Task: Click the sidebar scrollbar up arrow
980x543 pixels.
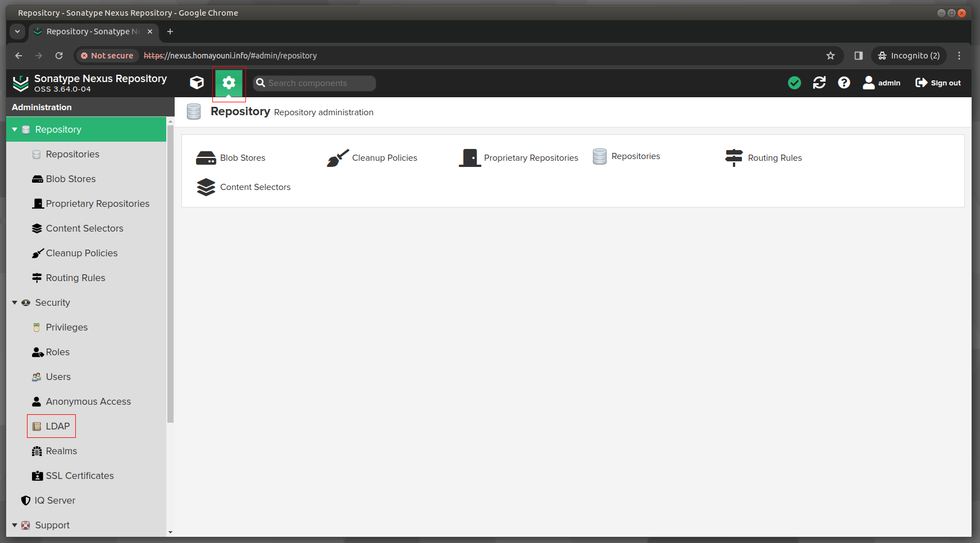Action: [x=170, y=121]
